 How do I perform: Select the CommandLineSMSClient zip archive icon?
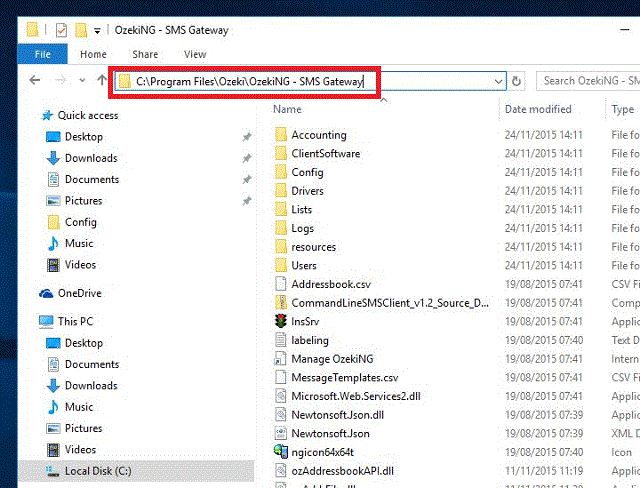click(281, 302)
